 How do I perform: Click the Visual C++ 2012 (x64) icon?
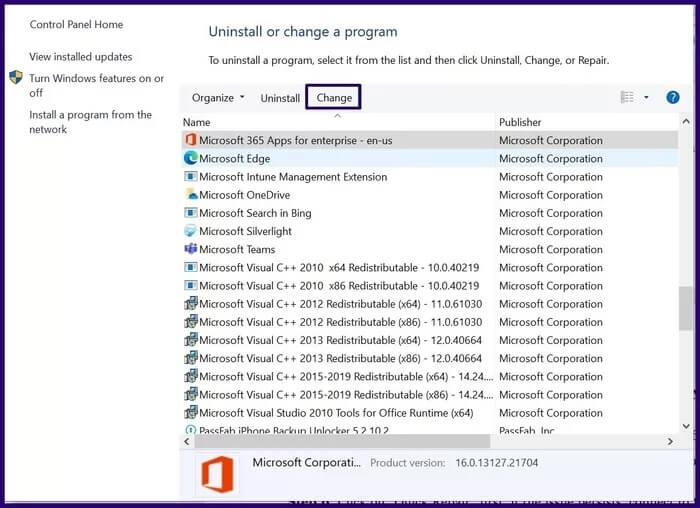coord(191,304)
